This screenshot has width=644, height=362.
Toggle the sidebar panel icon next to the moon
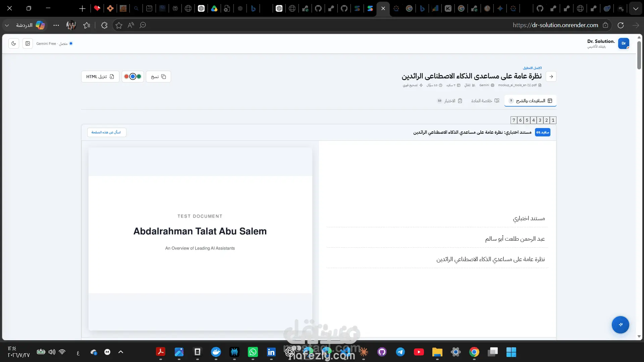[28, 44]
